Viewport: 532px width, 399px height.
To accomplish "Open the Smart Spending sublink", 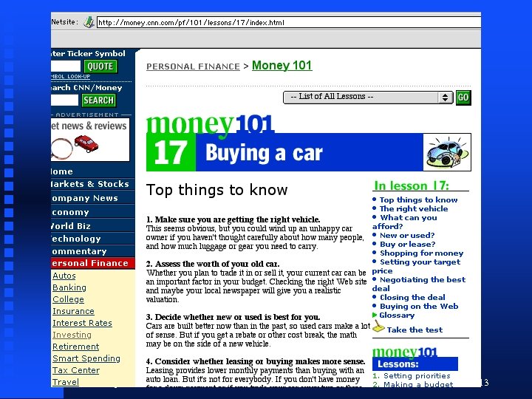I will click(x=86, y=358).
